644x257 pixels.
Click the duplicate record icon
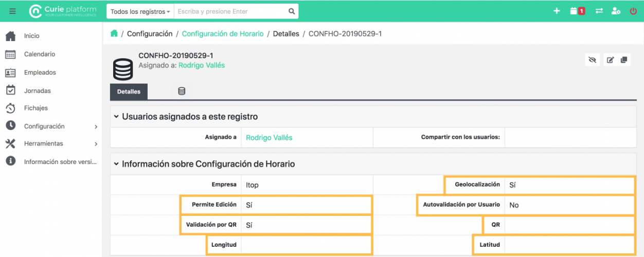click(x=624, y=60)
